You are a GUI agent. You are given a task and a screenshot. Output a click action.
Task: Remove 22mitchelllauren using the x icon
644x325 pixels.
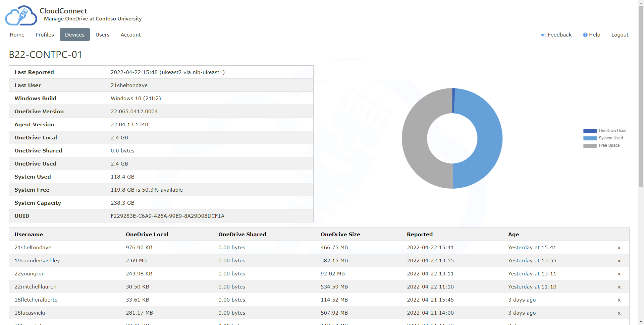point(619,287)
